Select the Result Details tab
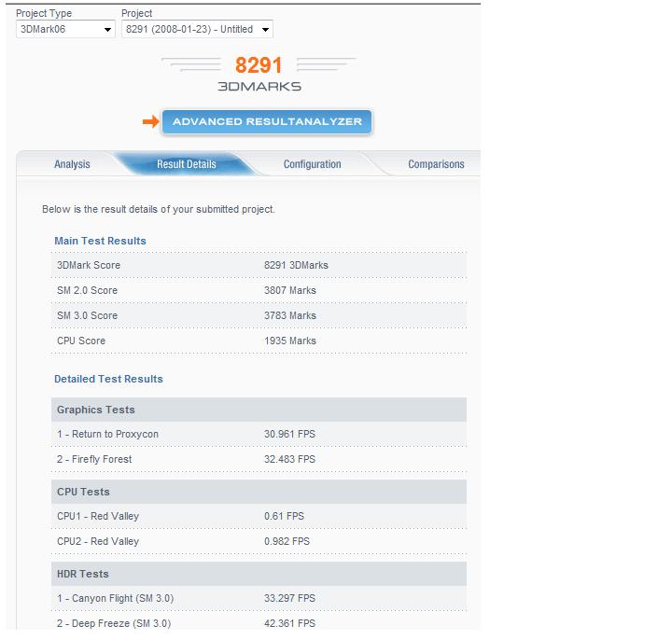Viewport: 672px width, 640px height. [x=187, y=164]
